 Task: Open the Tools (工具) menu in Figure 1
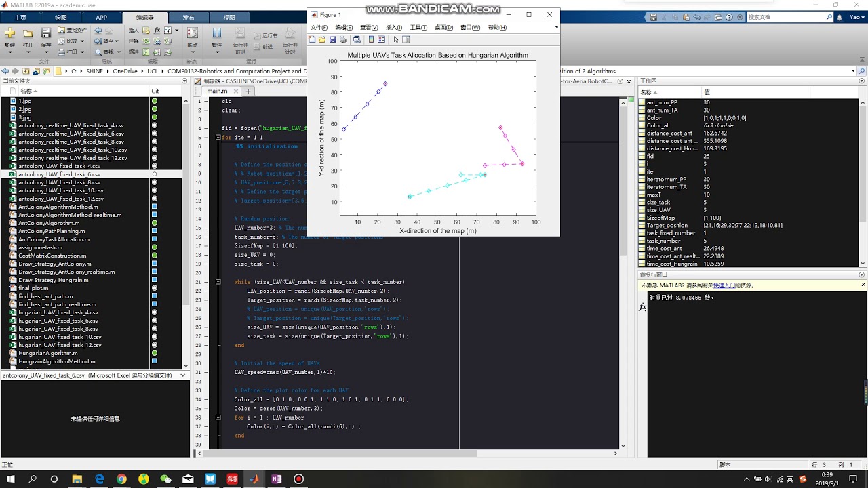point(418,28)
